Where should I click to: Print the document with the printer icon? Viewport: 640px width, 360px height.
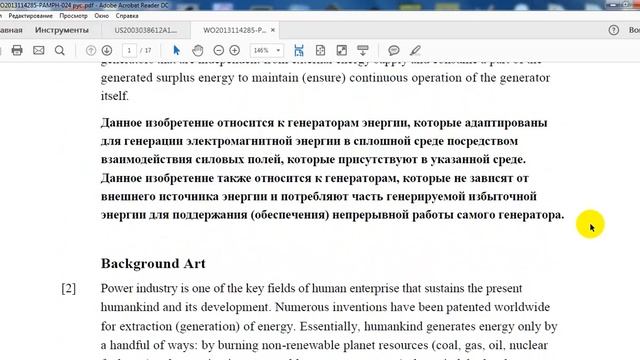tap(17, 50)
